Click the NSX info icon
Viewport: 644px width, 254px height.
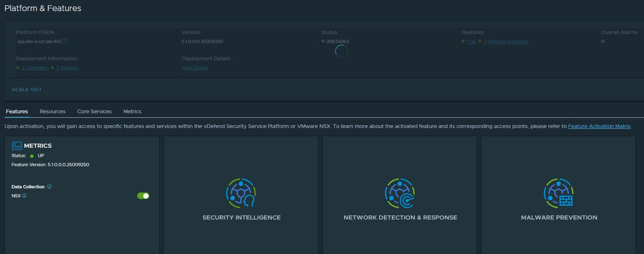[x=24, y=196]
